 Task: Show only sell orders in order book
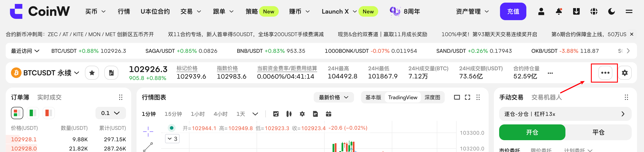(49, 113)
